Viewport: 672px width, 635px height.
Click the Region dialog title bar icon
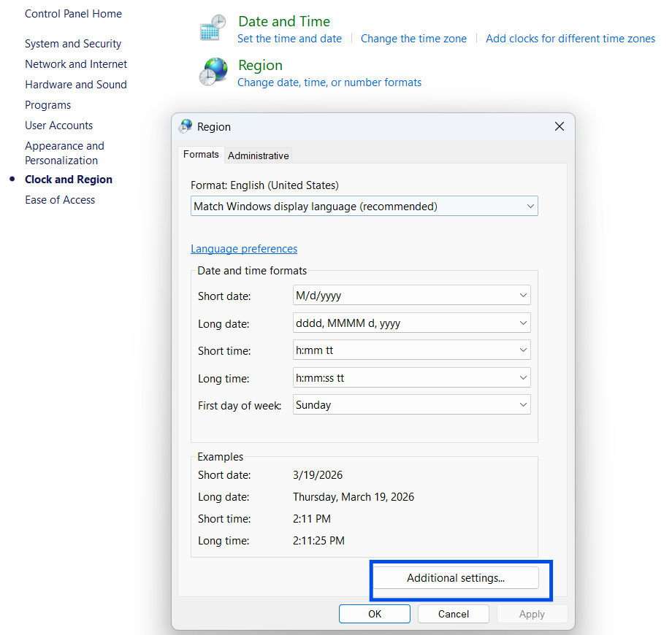186,126
